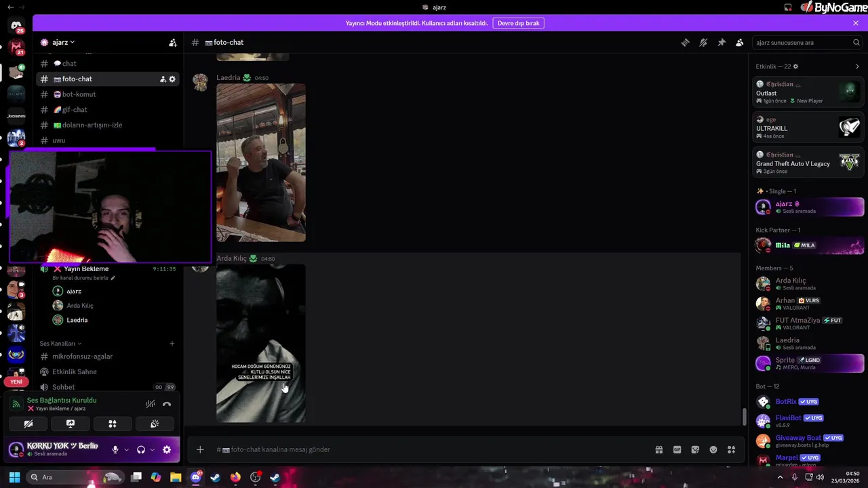Select the BotRix bot
The height and width of the screenshot is (488, 868).
(808, 402)
